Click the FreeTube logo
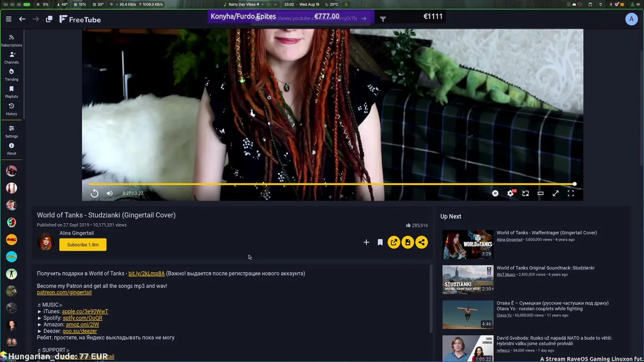644x362 pixels. click(80, 20)
